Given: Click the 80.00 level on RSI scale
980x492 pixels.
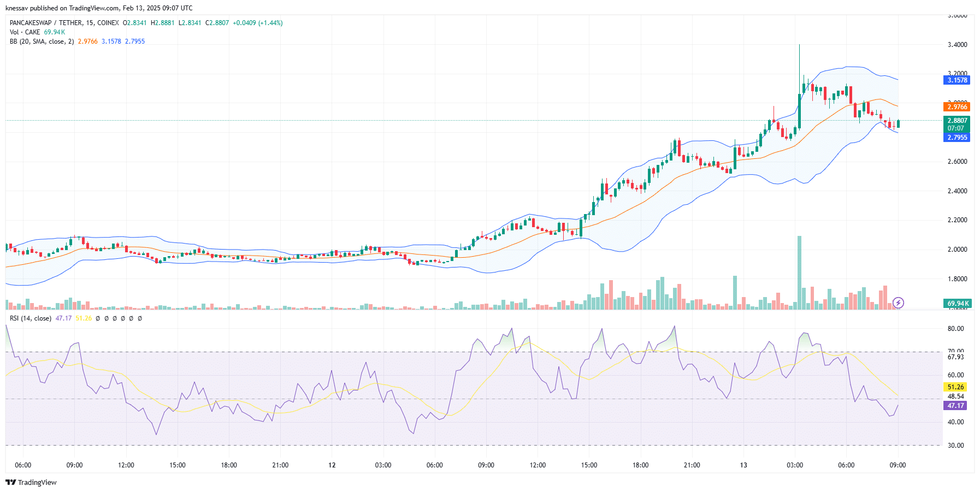Looking at the screenshot, I should 955,329.
